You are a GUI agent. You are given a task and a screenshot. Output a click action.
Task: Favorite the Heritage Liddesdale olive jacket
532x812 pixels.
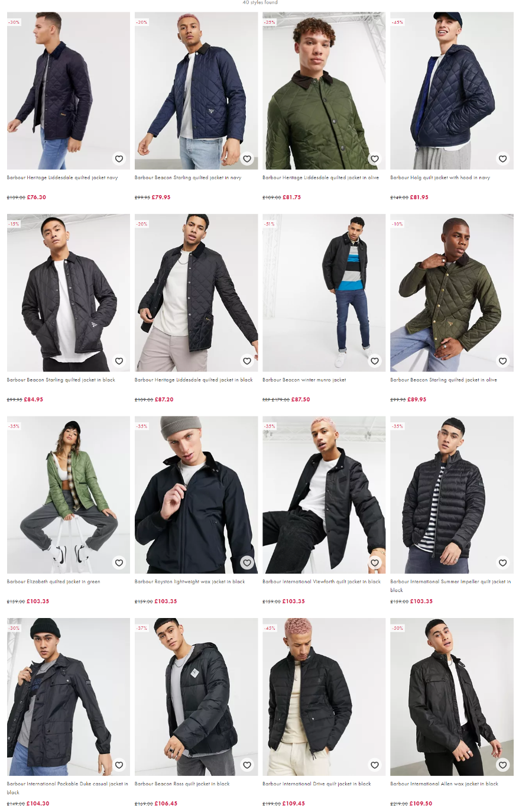[375, 158]
